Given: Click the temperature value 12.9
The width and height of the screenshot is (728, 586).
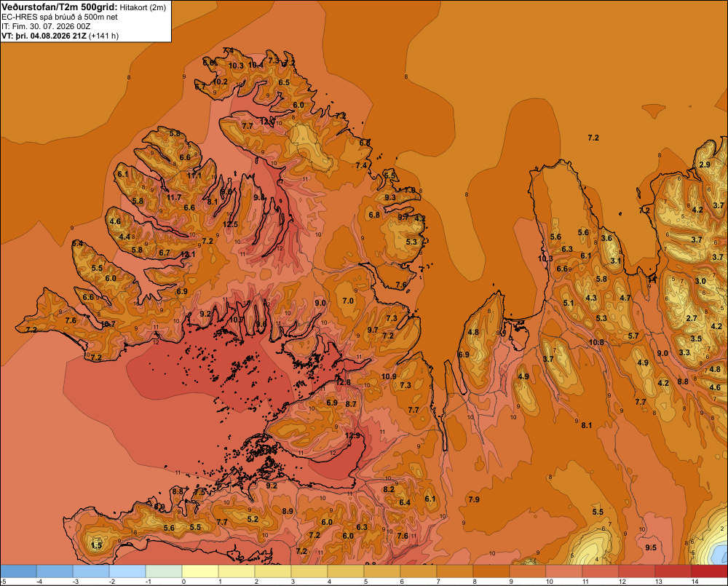Looking at the screenshot, I should 352,435.
